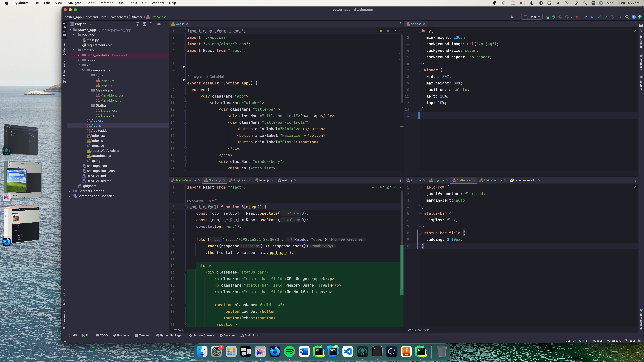Expand External Libraries node
This screenshot has width=644, height=362.
[x=70, y=191]
